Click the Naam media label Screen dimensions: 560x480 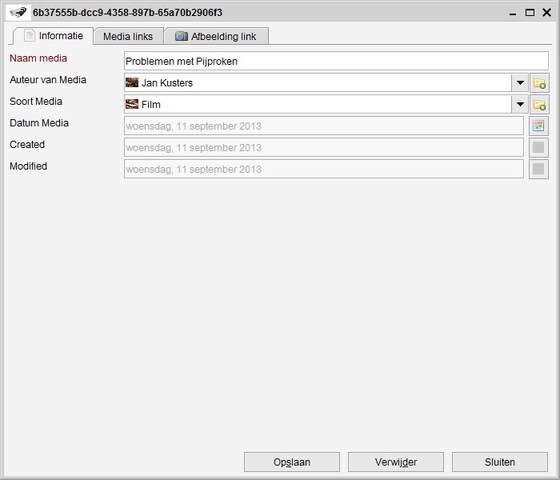click(38, 58)
